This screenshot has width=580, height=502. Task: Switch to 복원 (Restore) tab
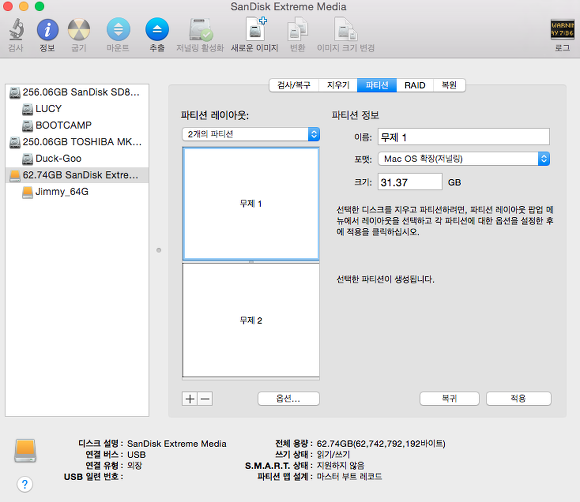pyautogui.click(x=449, y=85)
